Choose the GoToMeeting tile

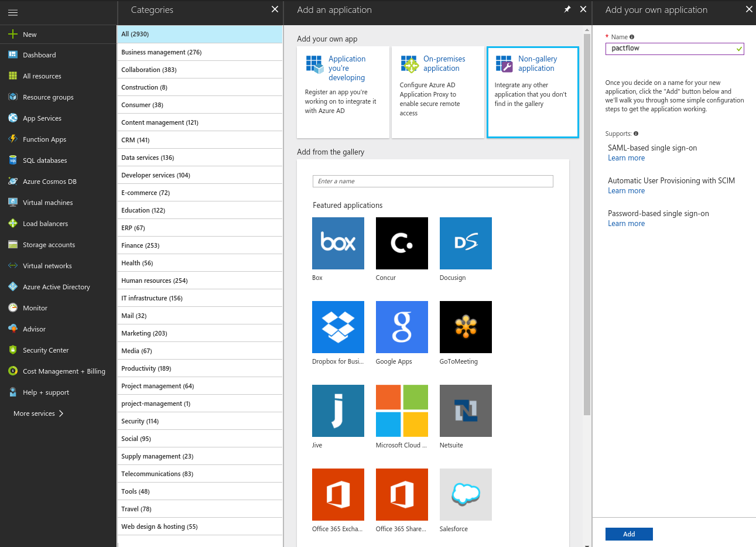pos(466,327)
